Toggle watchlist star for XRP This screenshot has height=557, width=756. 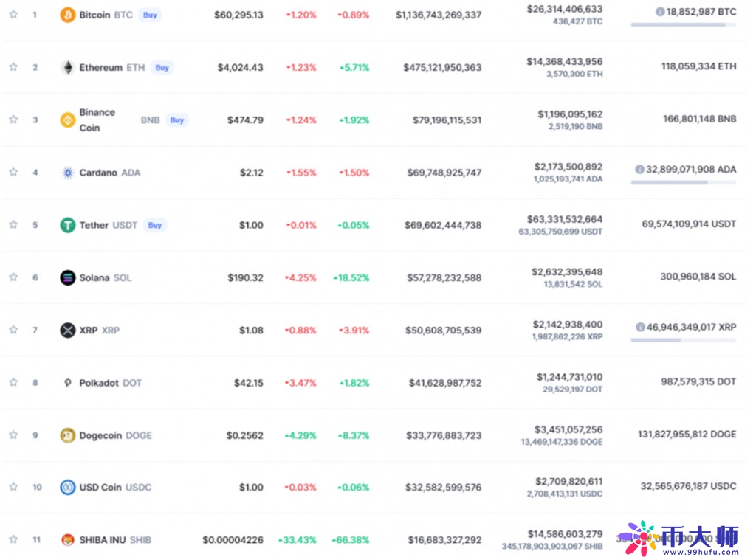point(13,330)
